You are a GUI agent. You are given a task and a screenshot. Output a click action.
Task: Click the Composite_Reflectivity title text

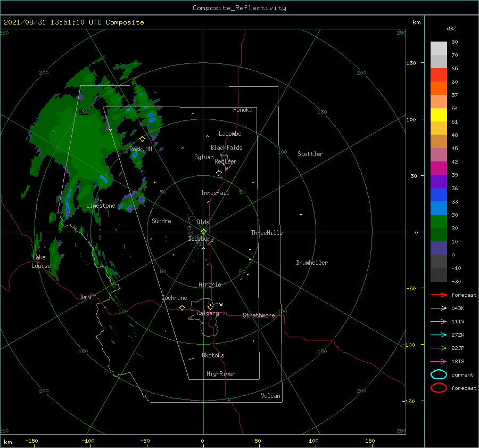[240, 8]
